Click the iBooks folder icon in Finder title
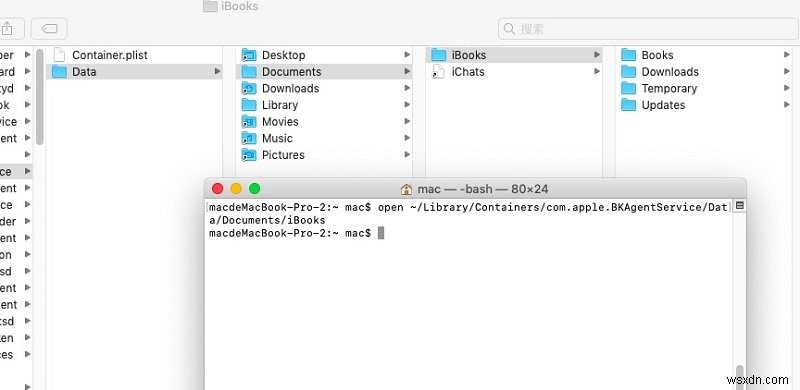This screenshot has width=800, height=390. pyautogui.click(x=210, y=6)
